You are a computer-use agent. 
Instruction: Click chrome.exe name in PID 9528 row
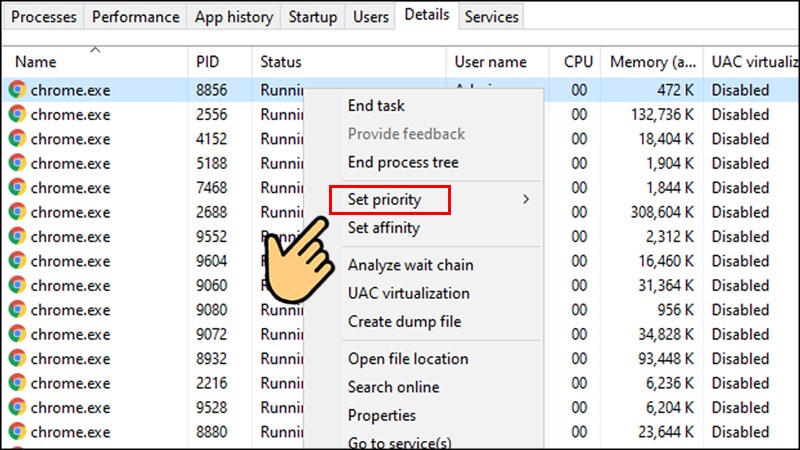click(70, 408)
